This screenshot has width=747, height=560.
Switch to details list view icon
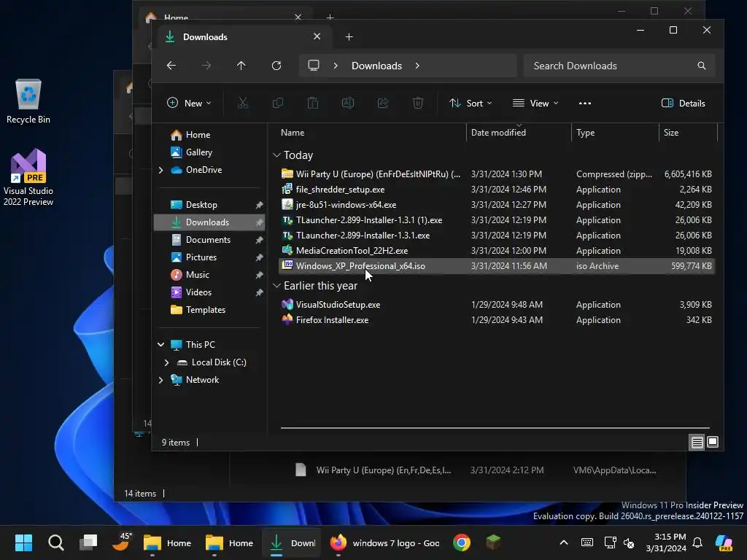point(697,443)
